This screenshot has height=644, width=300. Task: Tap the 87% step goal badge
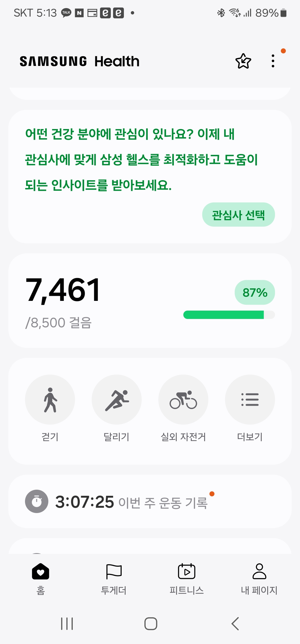pyautogui.click(x=255, y=293)
